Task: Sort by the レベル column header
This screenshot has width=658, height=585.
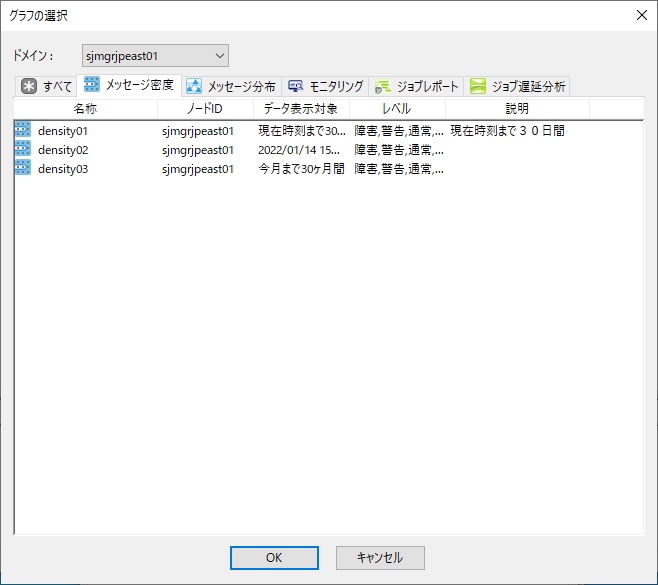Action: (397, 109)
